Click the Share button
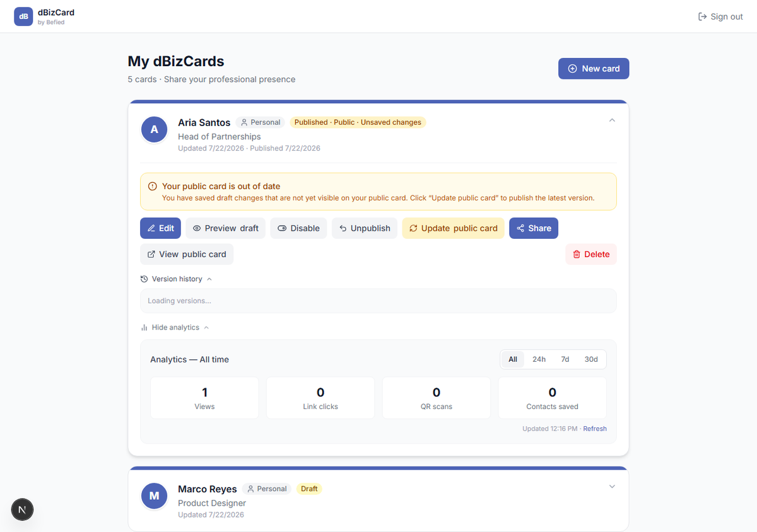 click(534, 228)
